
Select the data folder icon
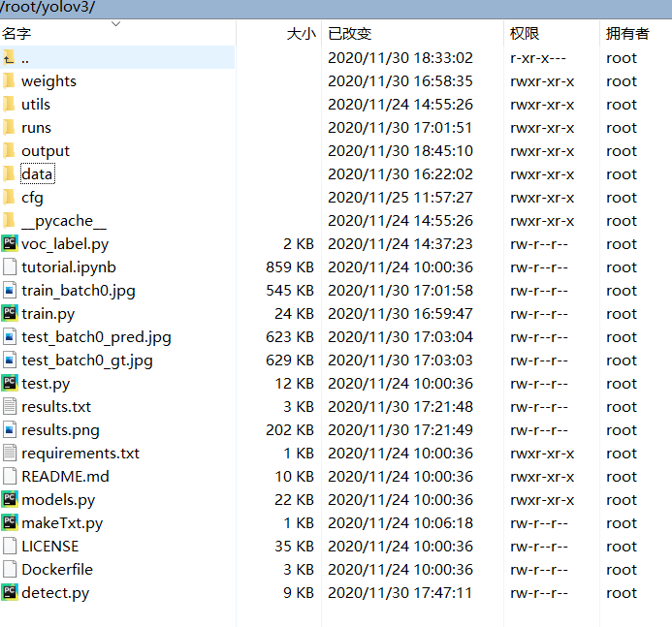click(x=9, y=173)
